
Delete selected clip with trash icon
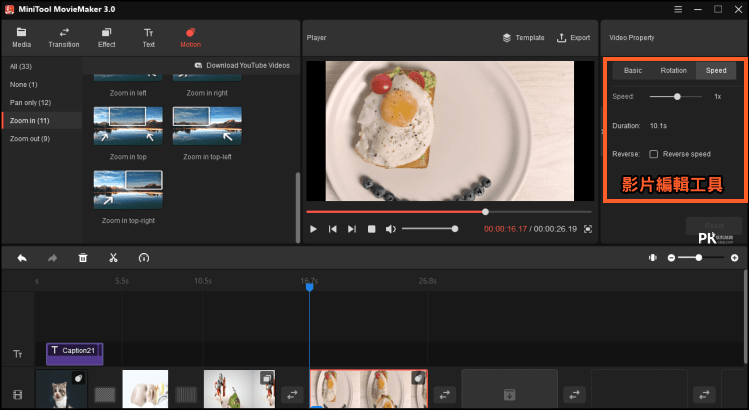83,258
